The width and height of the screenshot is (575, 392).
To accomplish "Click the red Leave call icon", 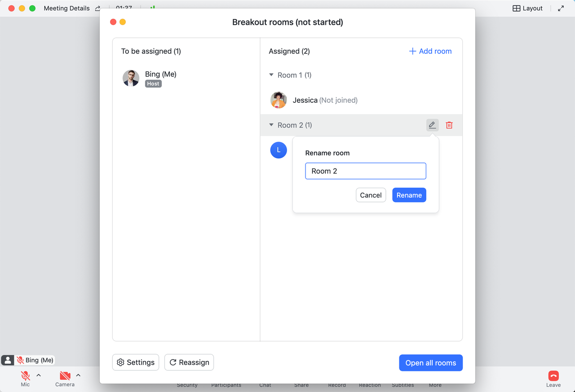I will 553,376.
